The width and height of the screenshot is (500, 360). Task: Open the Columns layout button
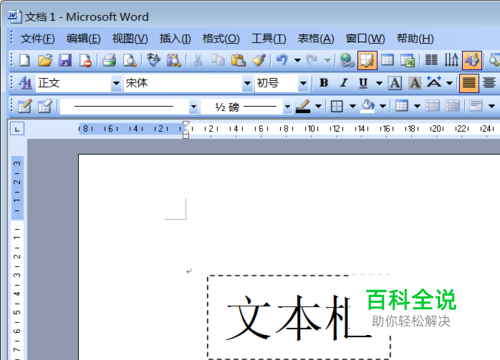tap(431, 61)
